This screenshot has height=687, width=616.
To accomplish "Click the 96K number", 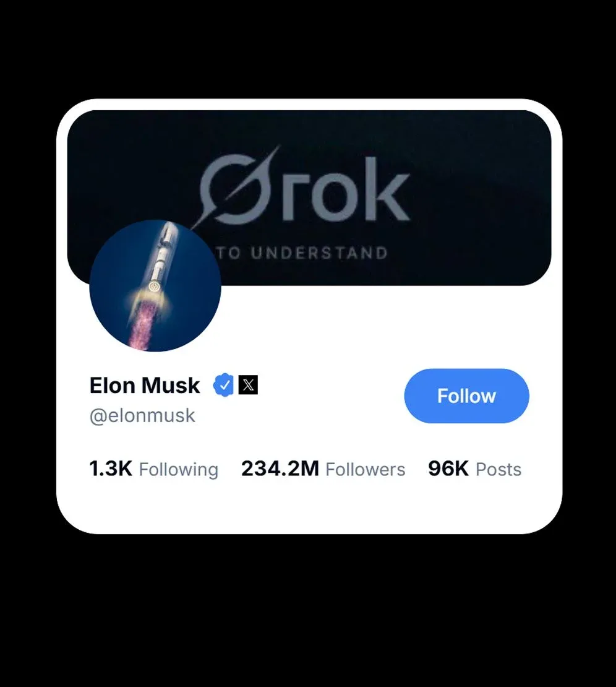I will (x=448, y=469).
